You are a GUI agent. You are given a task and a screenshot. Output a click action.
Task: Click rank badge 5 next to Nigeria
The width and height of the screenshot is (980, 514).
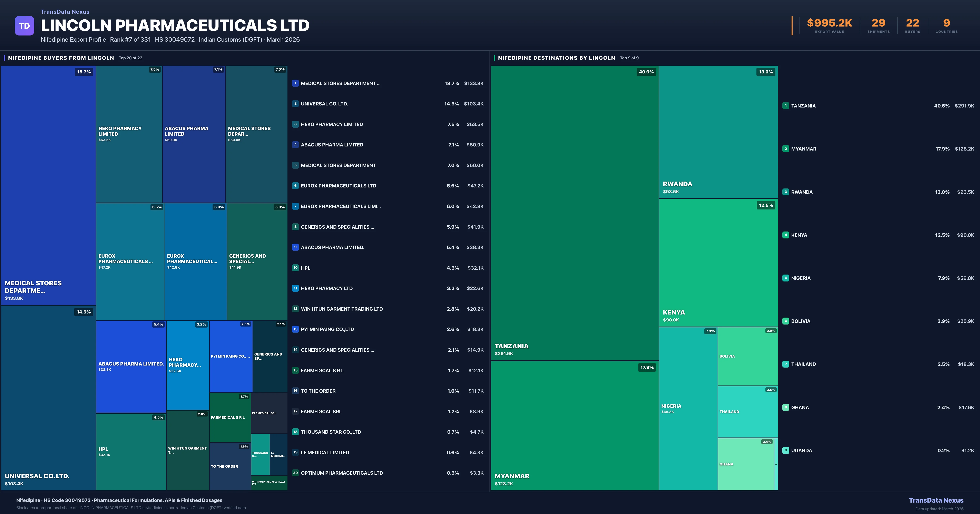tap(786, 278)
